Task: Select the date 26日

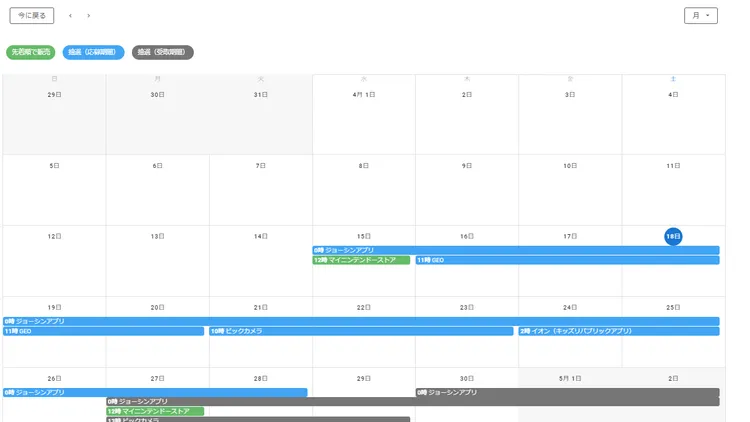Action: (54, 378)
